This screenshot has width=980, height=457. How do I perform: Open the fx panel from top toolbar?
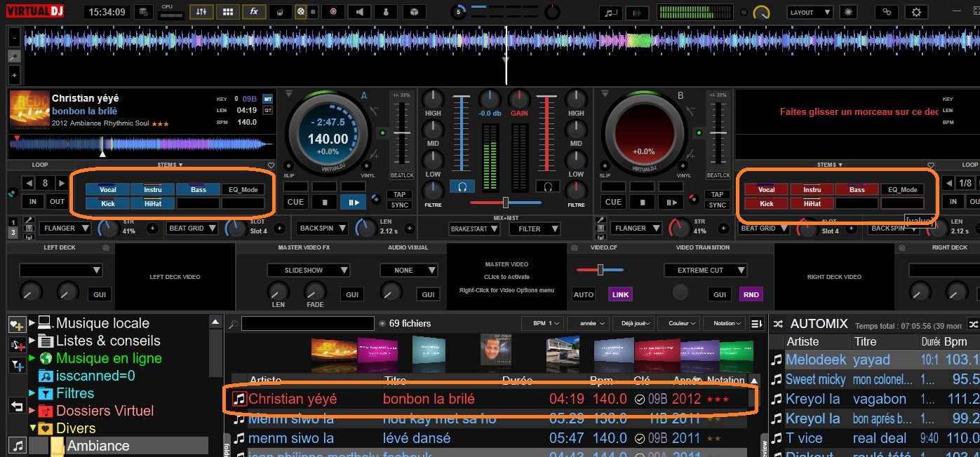coord(253,12)
